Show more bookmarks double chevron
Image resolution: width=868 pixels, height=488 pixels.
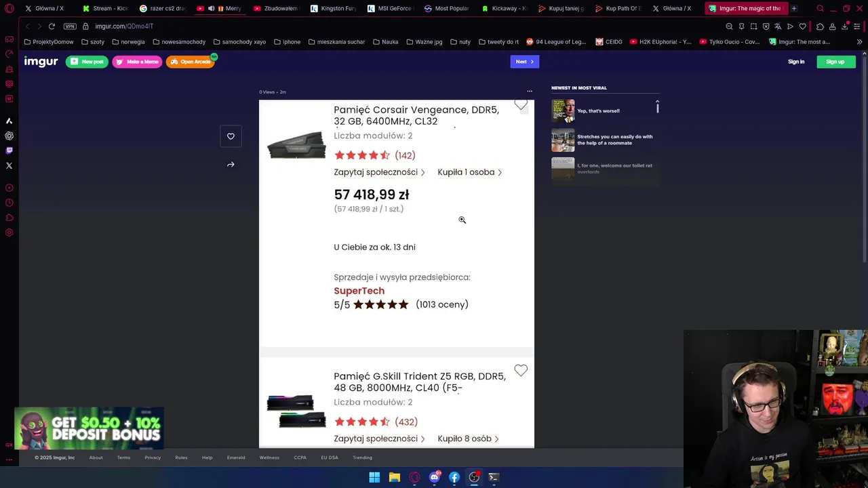click(859, 41)
